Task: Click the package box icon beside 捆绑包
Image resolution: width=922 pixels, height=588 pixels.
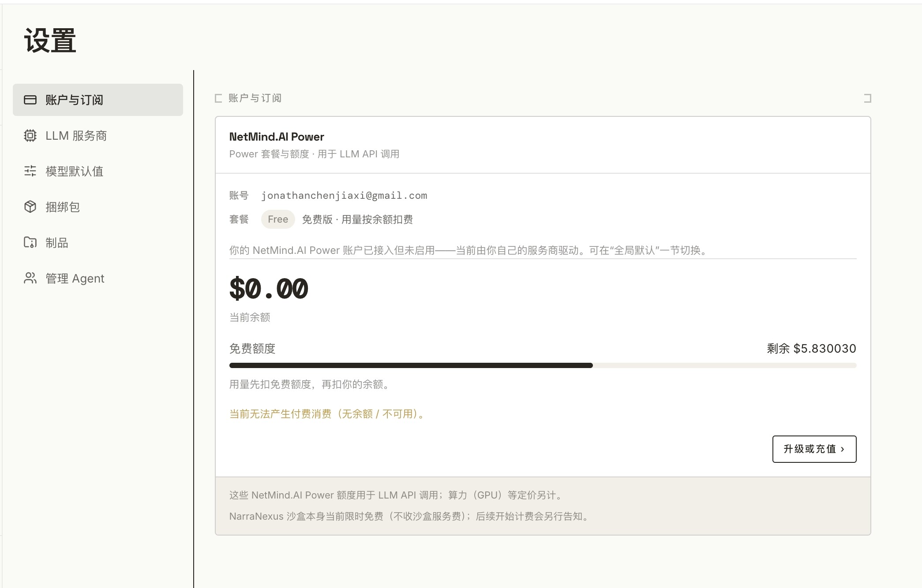Action: click(x=30, y=207)
